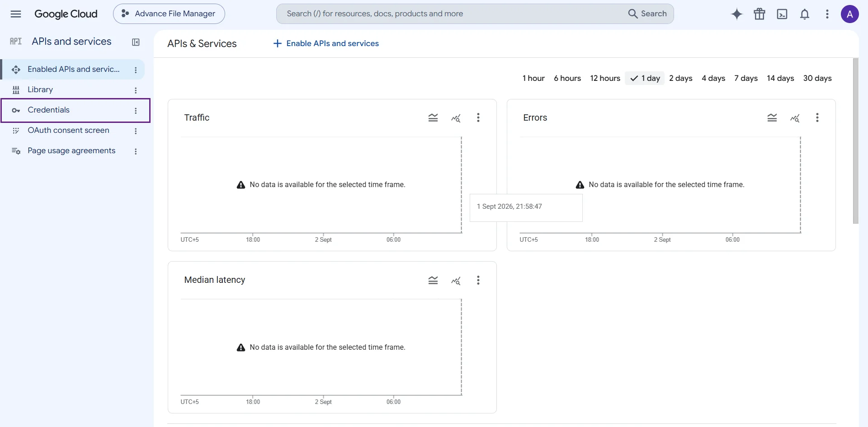Toggle legend icon on Errors chart
The width and height of the screenshot is (868, 427).
click(772, 118)
